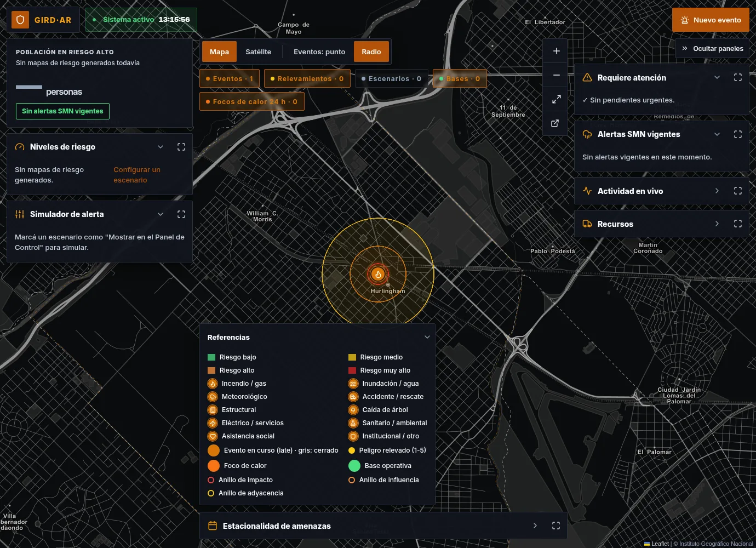Click the Recursos truck icon

tap(587, 224)
